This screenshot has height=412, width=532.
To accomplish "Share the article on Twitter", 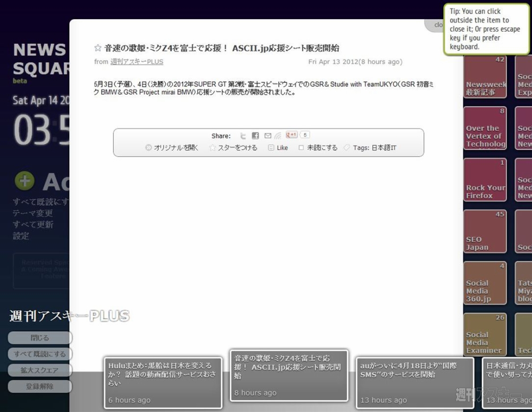I will pos(243,136).
